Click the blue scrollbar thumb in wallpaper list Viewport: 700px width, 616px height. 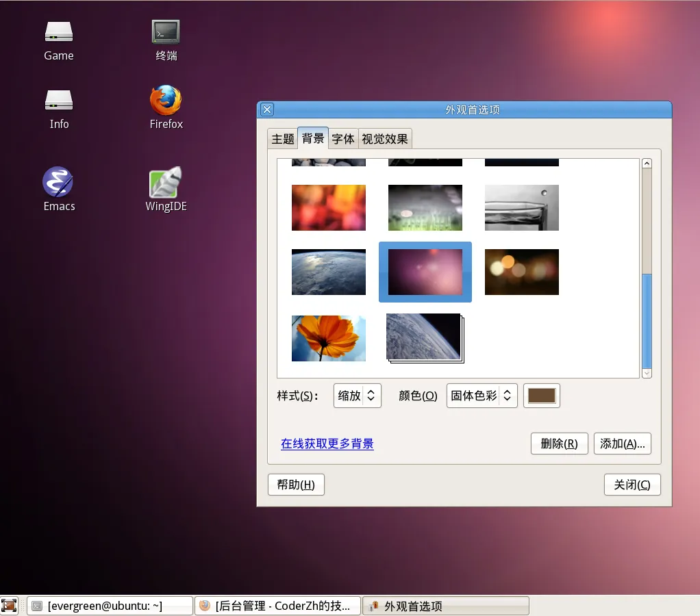[x=647, y=321]
